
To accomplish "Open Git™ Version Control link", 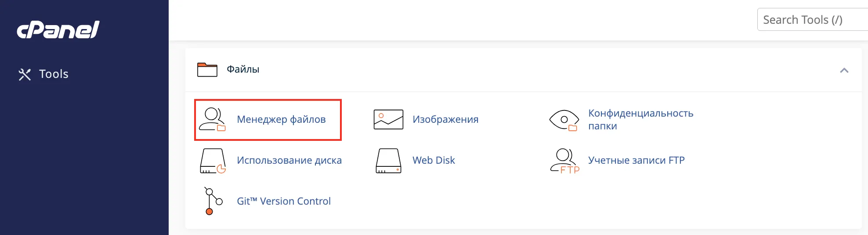I will [x=283, y=201].
